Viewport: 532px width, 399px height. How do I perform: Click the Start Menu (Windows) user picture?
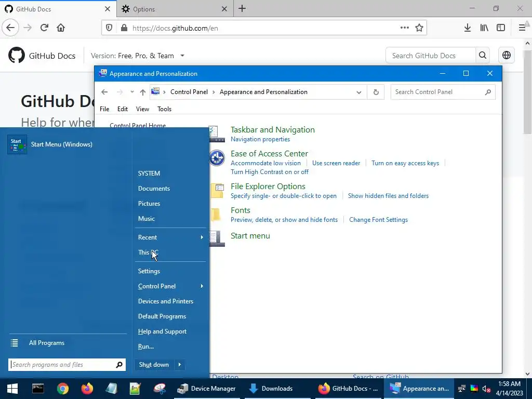tap(17, 144)
